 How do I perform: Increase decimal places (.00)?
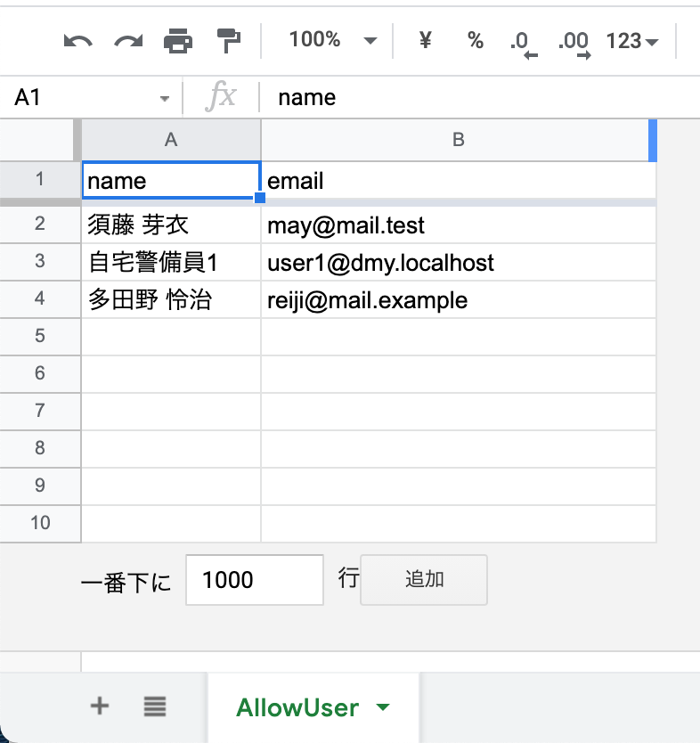(574, 45)
